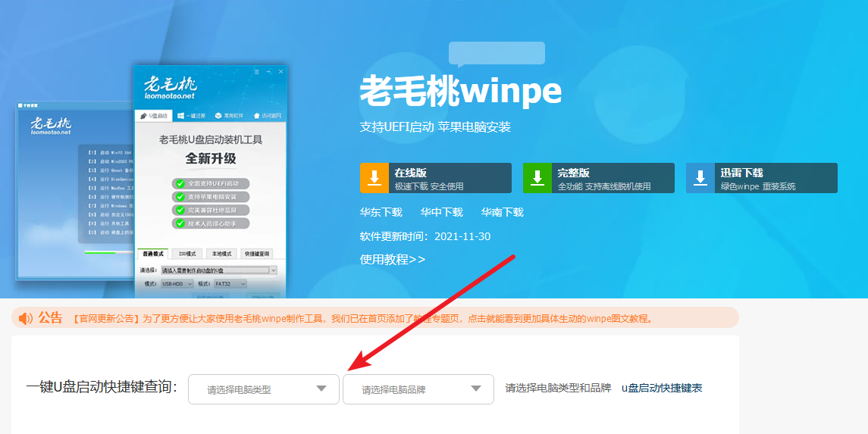The width and height of the screenshot is (868, 434).
Task: Click the 老毛桃winpe heading
Action: click(461, 91)
